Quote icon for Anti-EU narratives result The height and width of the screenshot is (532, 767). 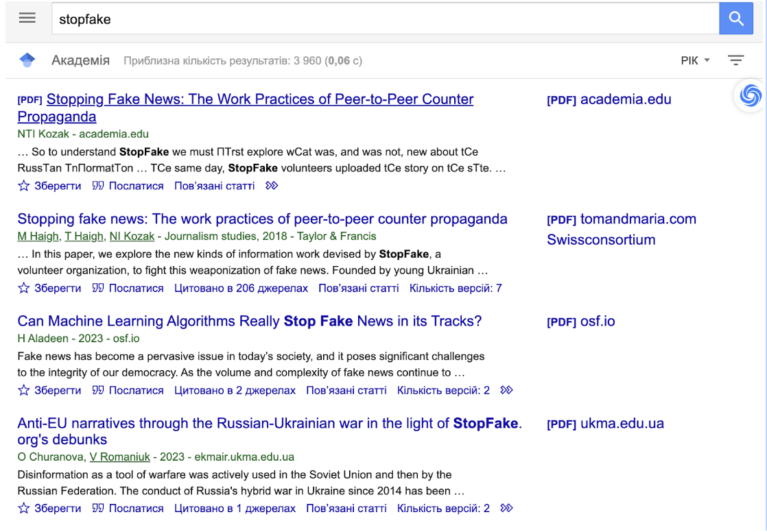98,509
